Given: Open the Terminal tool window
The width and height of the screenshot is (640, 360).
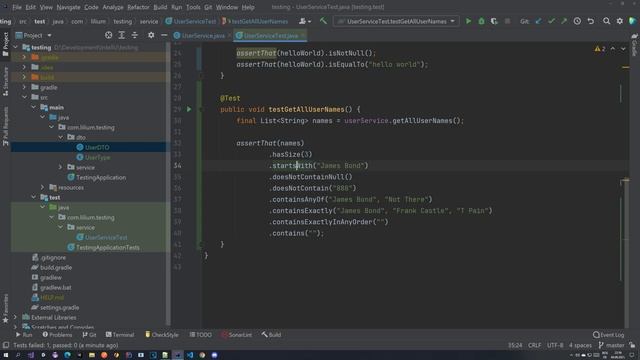Looking at the screenshot, I should click(120, 335).
